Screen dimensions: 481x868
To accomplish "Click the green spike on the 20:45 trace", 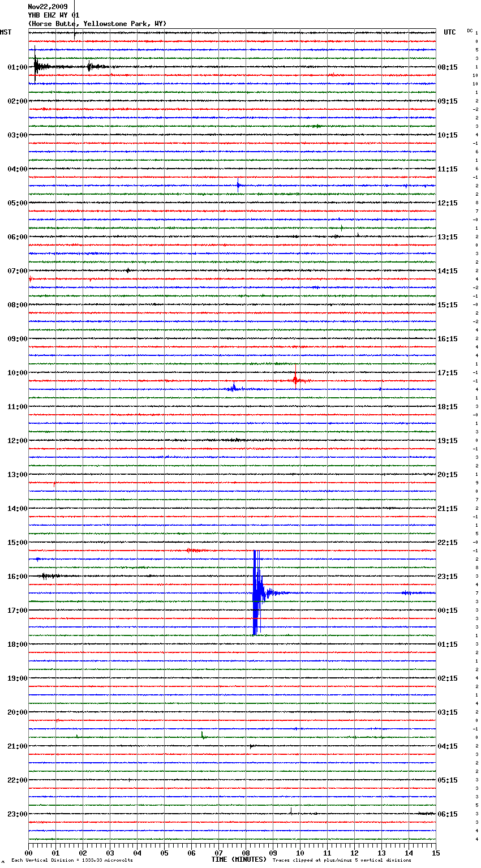I will coord(203,736).
